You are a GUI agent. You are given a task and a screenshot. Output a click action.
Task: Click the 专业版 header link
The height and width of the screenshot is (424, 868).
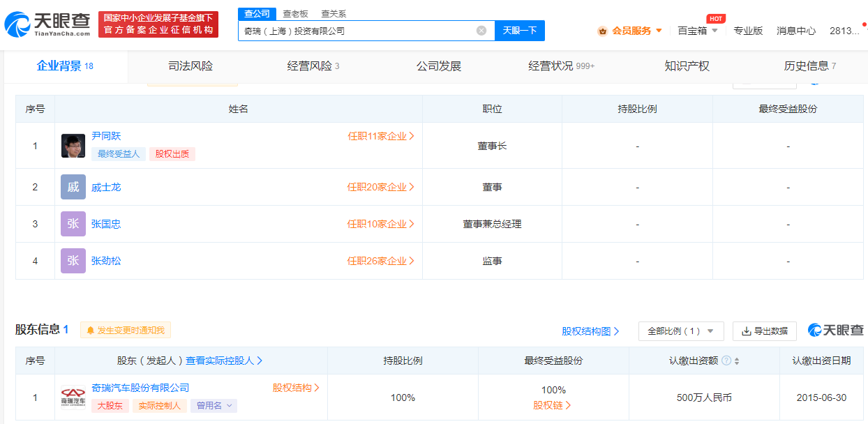click(748, 31)
